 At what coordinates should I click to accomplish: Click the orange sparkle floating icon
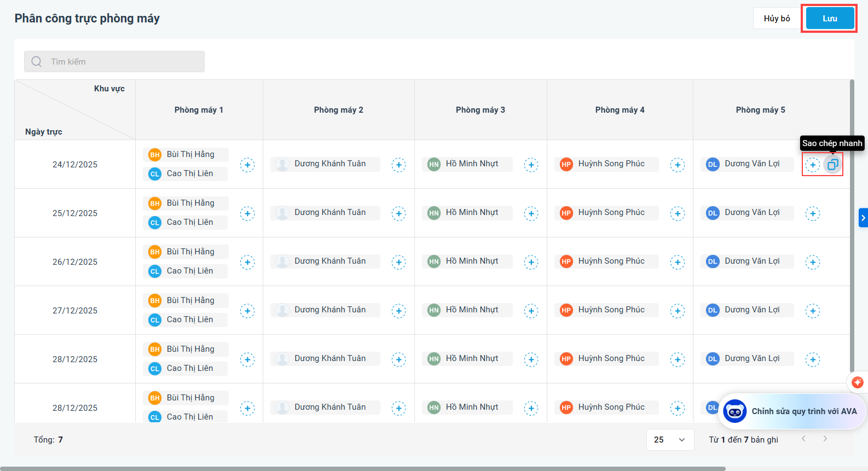click(x=857, y=382)
